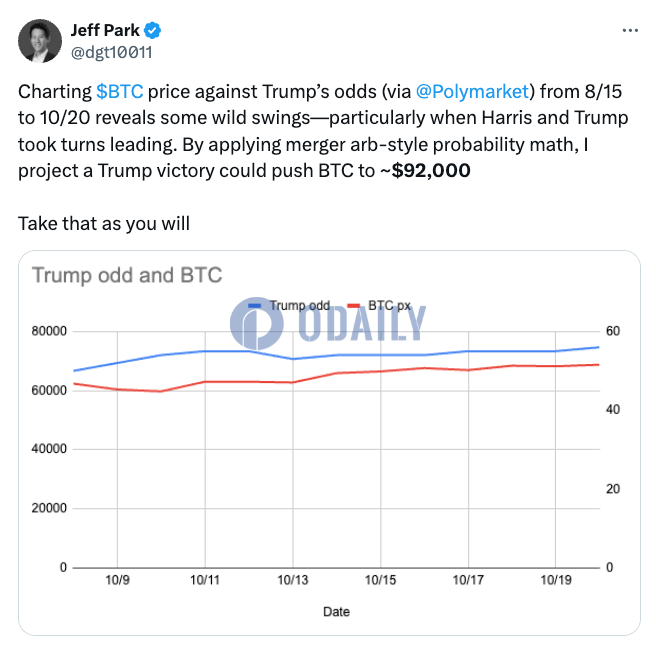Click the 80000 left axis label
This screenshot has height=648, width=656.
click(49, 331)
